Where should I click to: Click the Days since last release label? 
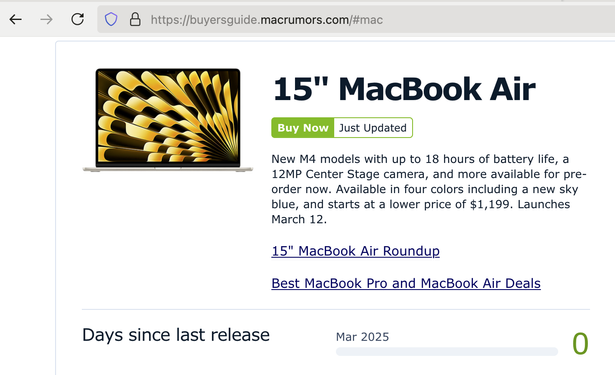[176, 335]
